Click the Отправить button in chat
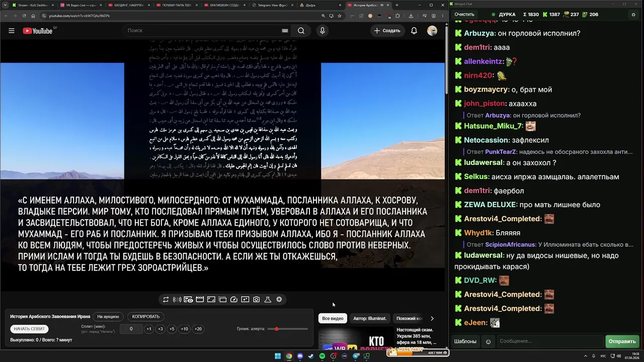The image size is (644, 362). [622, 341]
